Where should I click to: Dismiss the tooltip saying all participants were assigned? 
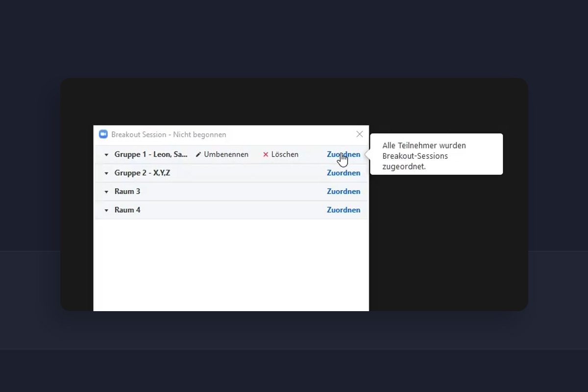pyautogui.click(x=436, y=154)
